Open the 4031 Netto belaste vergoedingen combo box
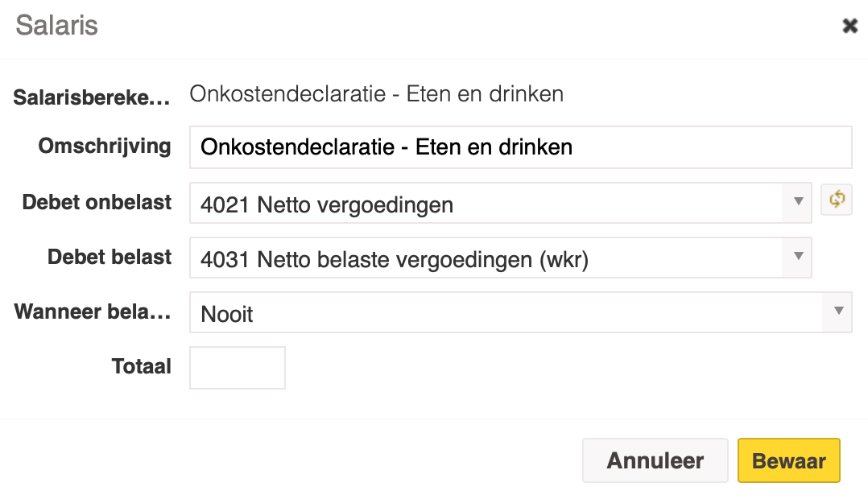868x499 pixels. [501, 258]
